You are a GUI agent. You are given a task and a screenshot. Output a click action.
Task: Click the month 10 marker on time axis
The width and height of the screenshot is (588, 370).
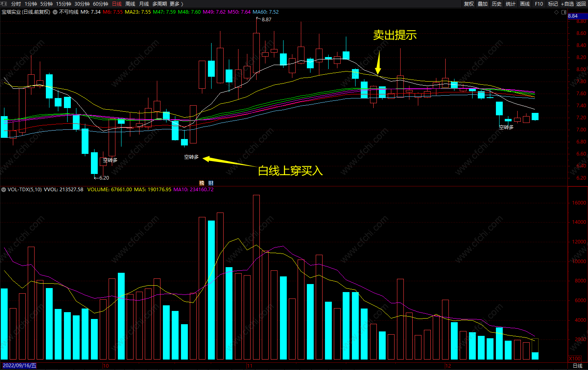point(106,366)
